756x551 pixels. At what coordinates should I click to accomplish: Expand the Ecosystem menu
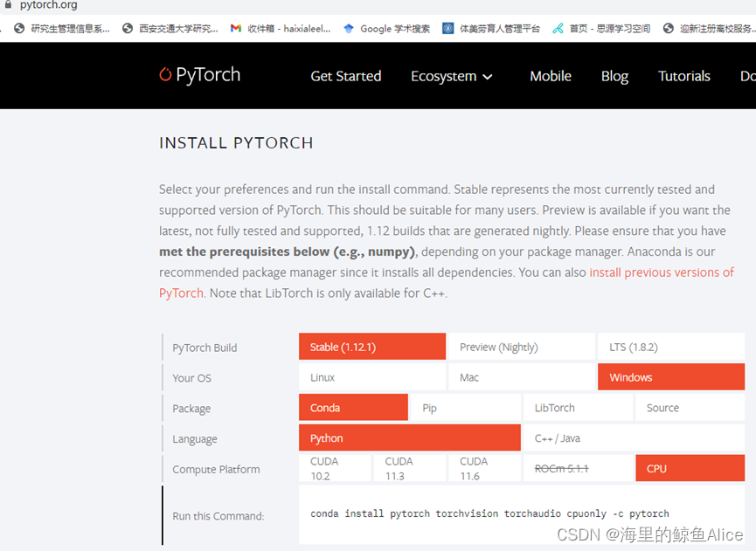451,76
